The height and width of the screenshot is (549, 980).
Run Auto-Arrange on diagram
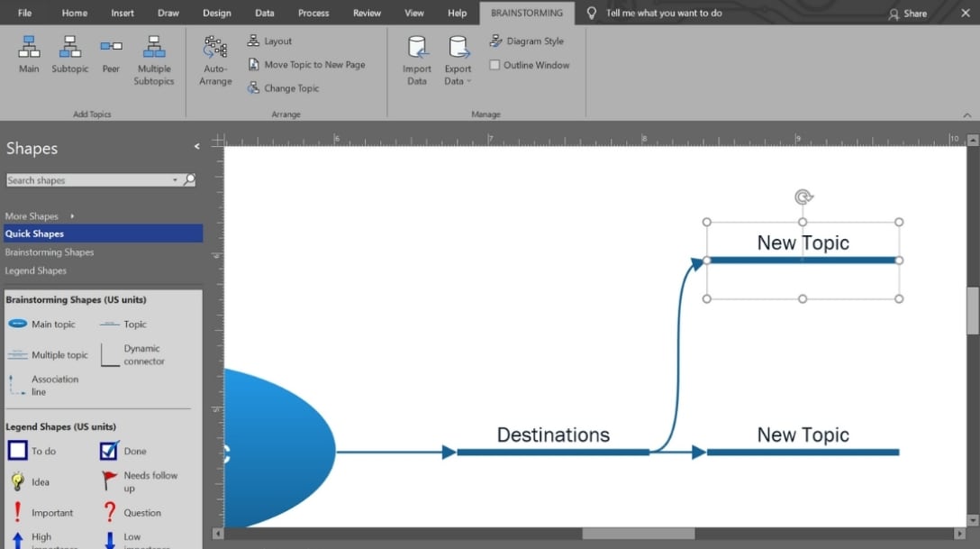click(x=215, y=60)
